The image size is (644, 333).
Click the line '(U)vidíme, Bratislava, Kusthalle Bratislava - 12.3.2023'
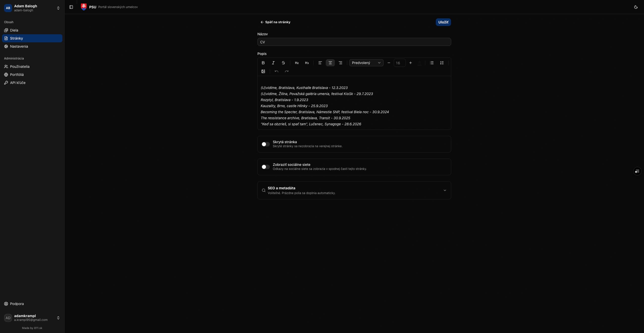tap(304, 88)
